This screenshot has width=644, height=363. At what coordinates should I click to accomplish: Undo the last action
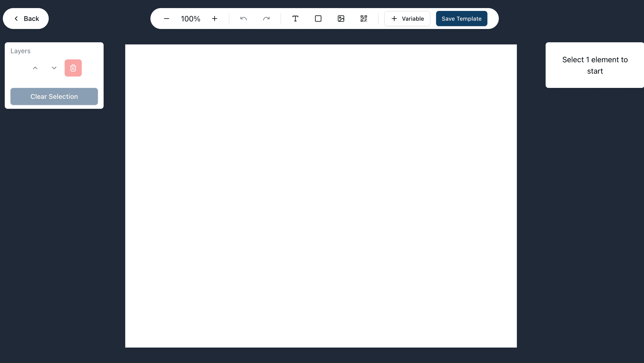pyautogui.click(x=243, y=18)
